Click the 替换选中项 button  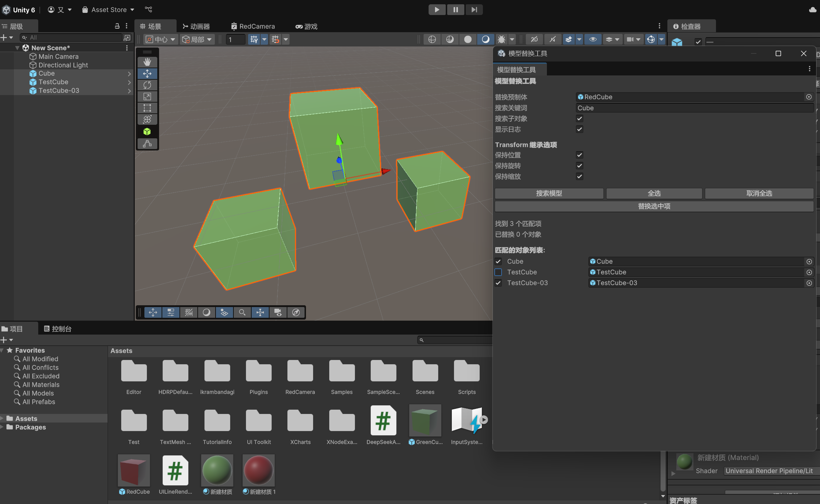coord(654,206)
